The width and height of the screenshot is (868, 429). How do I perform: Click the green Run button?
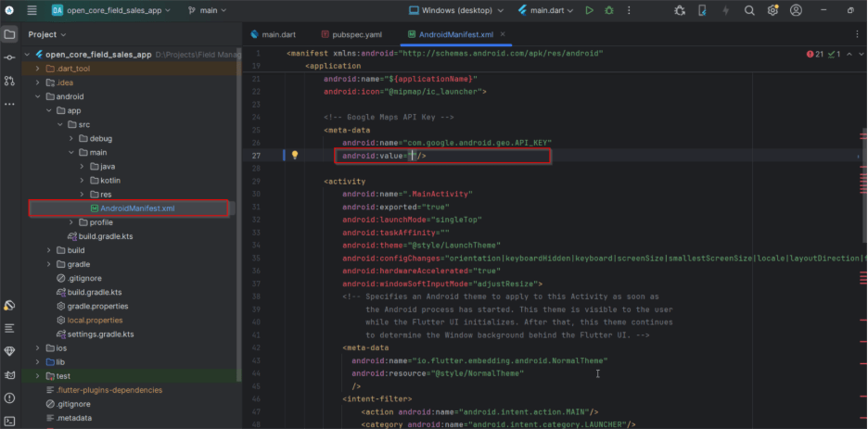click(x=589, y=10)
